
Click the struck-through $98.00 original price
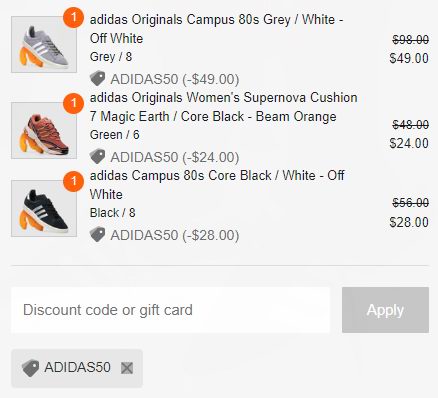pos(411,40)
